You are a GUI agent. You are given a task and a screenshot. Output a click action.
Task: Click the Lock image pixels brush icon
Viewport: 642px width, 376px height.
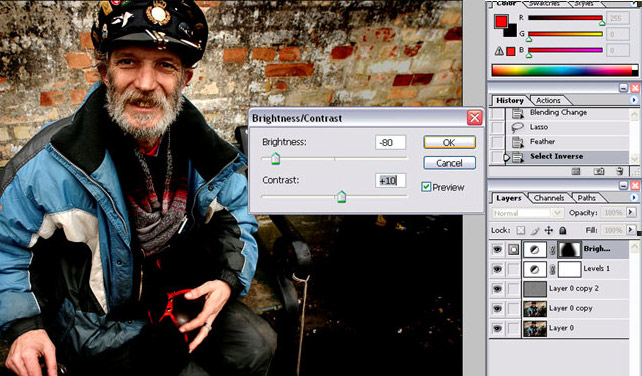click(x=534, y=231)
